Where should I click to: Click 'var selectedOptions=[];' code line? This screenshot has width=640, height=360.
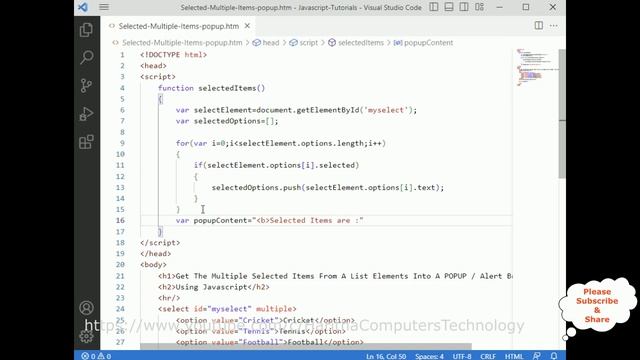click(x=227, y=121)
